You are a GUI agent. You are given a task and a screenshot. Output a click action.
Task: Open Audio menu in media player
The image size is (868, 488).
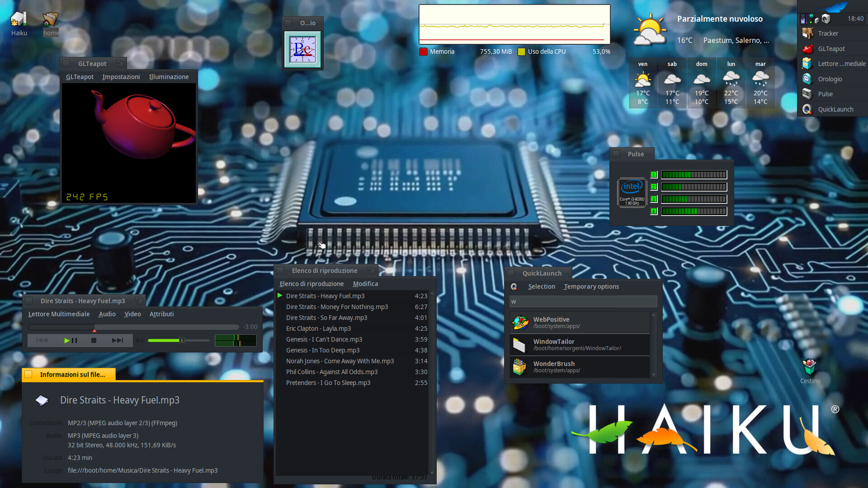(x=107, y=314)
